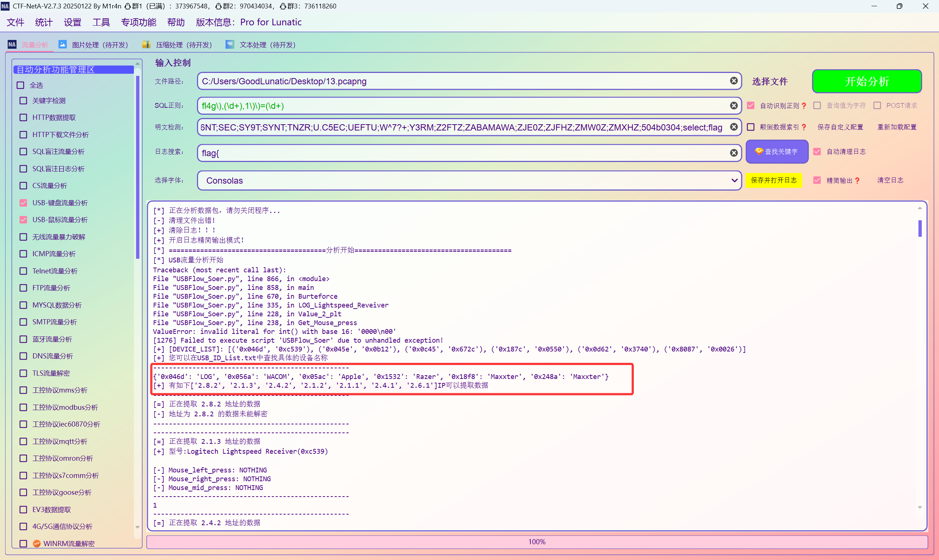Enable POST请求 checkbox
Image resolution: width=939 pixels, height=560 pixels.
[877, 106]
